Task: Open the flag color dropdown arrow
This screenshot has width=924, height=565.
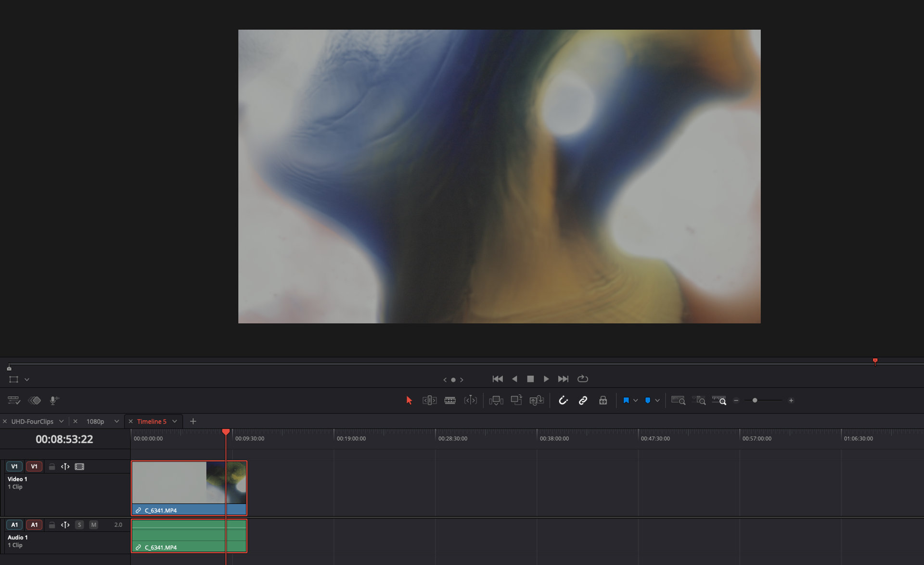Action: [636, 401]
